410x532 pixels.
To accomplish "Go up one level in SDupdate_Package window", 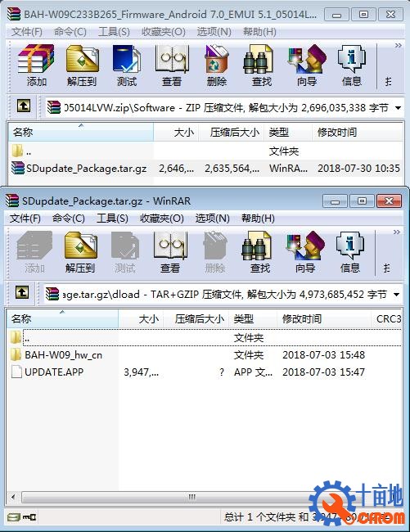I will pyautogui.click(x=22, y=292).
